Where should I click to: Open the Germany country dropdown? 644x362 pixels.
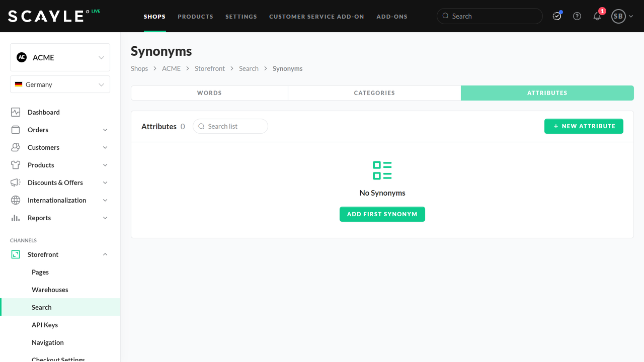click(60, 84)
